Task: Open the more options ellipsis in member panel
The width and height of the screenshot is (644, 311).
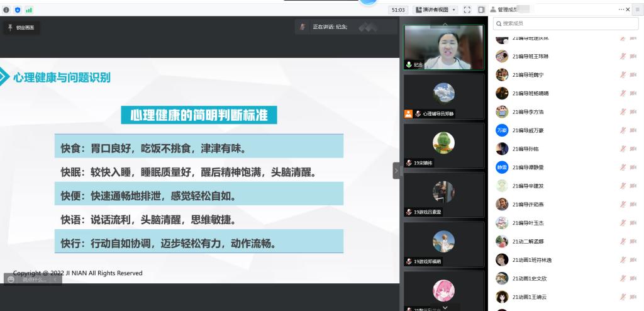Action: [622, 9]
